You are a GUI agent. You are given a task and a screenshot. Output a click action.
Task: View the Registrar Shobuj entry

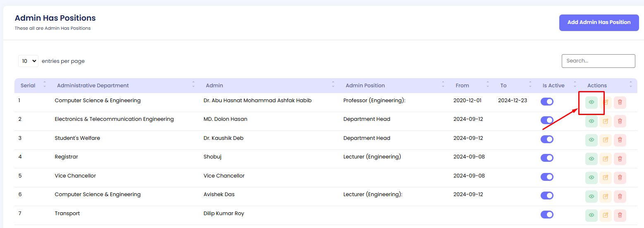591,159
